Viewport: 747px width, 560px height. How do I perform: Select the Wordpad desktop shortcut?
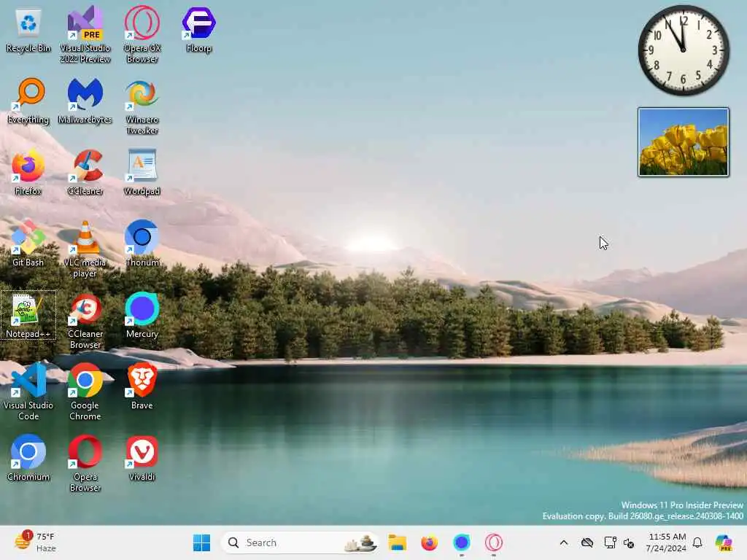pyautogui.click(x=142, y=173)
